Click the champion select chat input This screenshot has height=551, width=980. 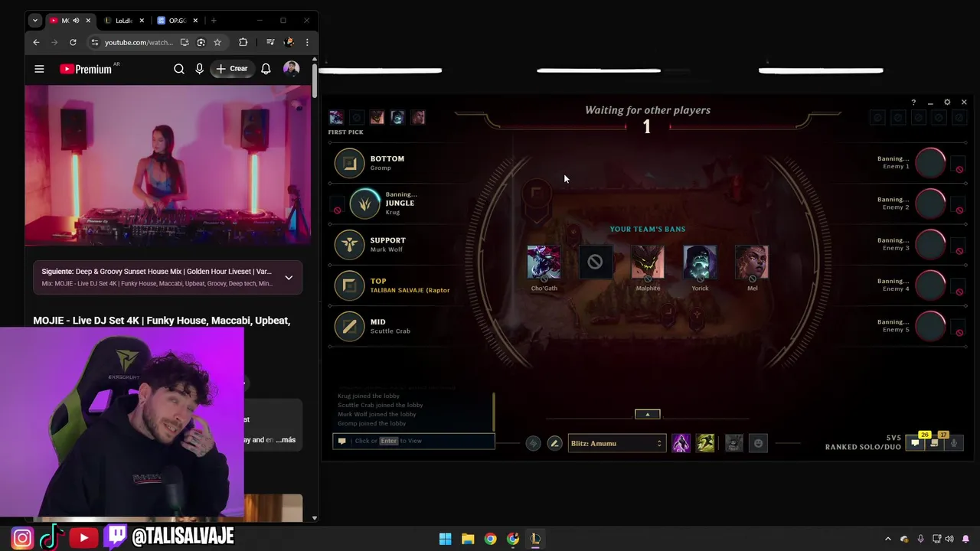[x=413, y=441]
